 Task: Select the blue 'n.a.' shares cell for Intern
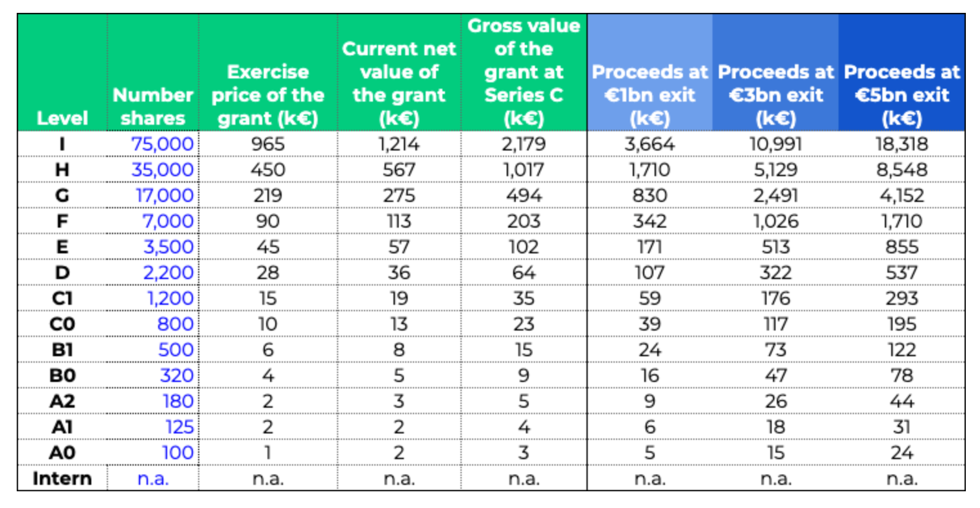tap(153, 478)
